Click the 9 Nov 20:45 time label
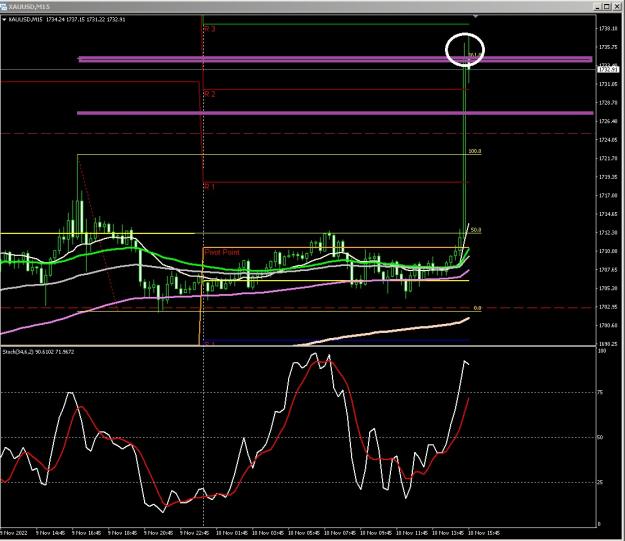The width and height of the screenshot is (625, 541). pyautogui.click(x=158, y=533)
